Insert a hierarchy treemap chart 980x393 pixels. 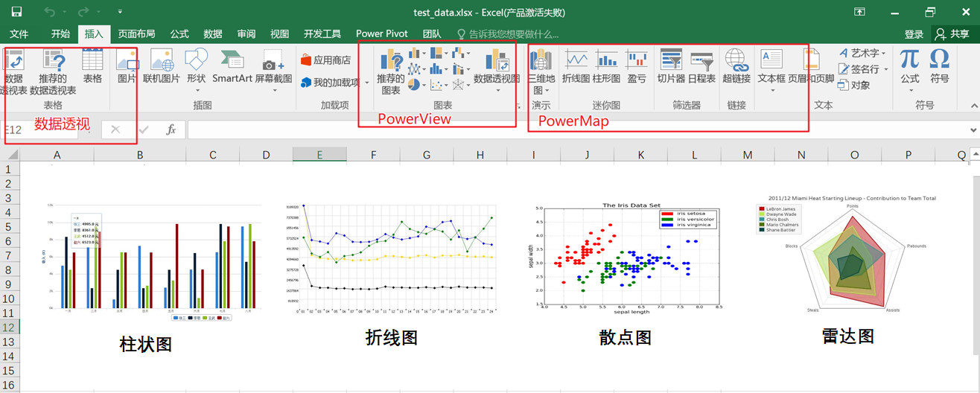439,53
